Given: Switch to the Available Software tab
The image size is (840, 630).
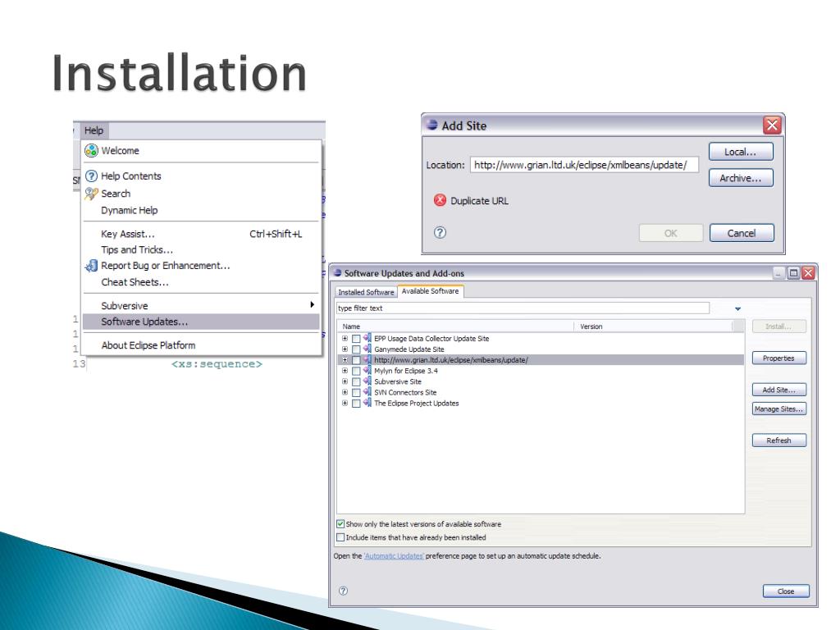Looking at the screenshot, I should pyautogui.click(x=430, y=291).
